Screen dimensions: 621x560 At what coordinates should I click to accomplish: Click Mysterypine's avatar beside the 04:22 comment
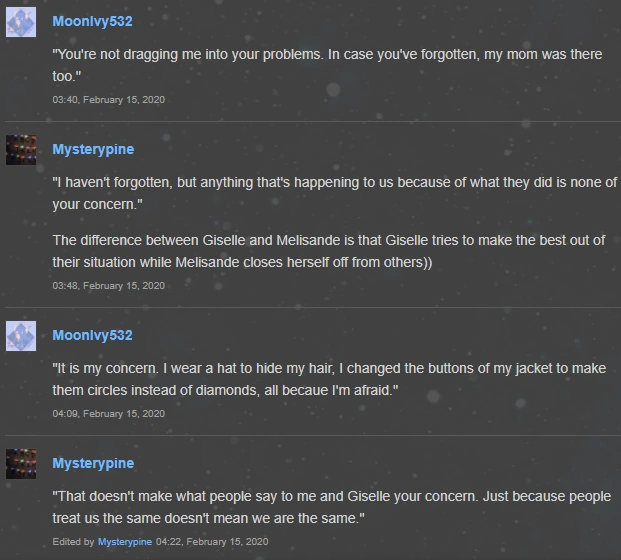pyautogui.click(x=21, y=464)
